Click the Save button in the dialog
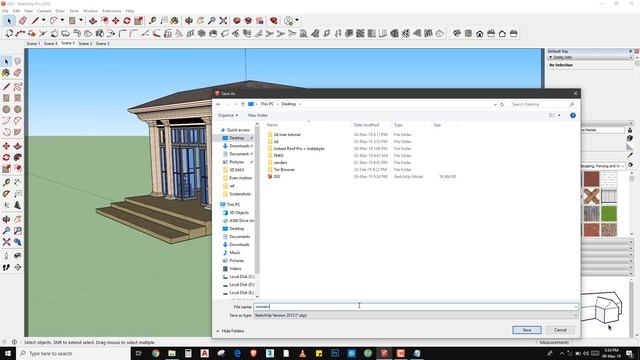The image size is (640, 360). 527,330
